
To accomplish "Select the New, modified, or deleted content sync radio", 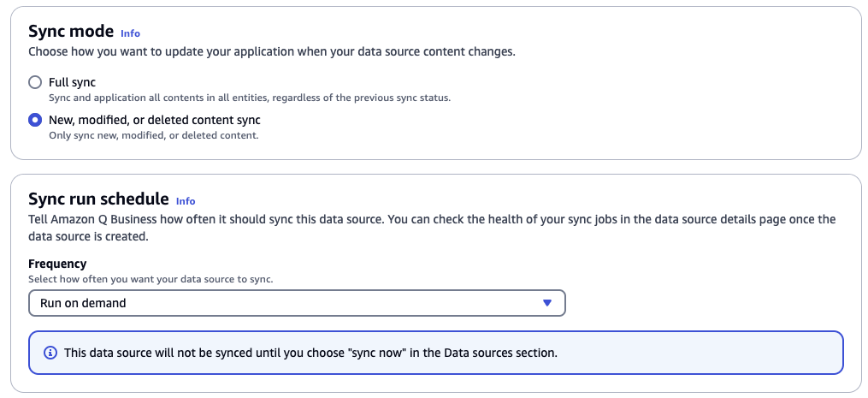I will (x=35, y=120).
